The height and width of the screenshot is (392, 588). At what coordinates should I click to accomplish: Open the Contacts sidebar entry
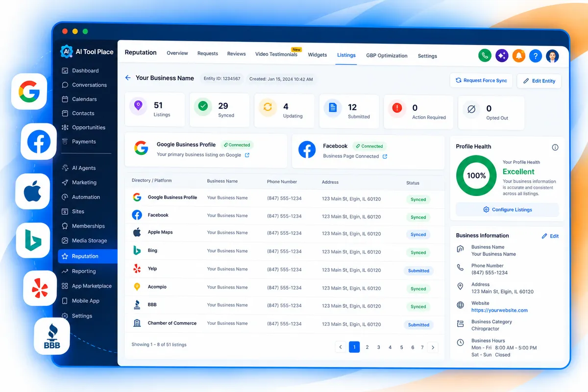(x=77, y=113)
